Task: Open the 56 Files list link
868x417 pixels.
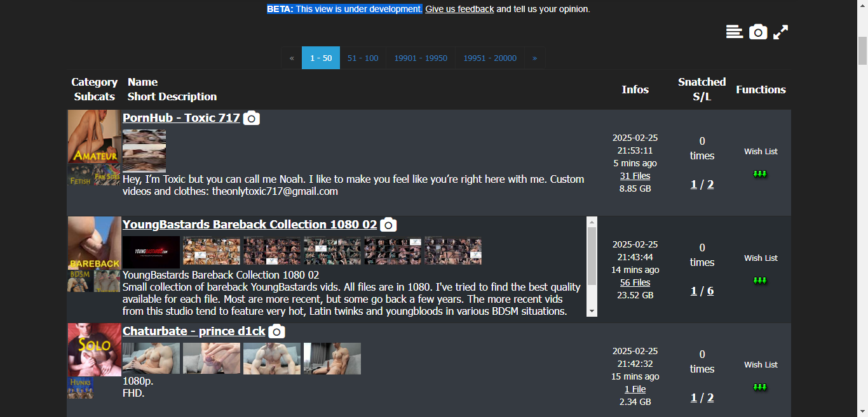Action: (x=635, y=282)
